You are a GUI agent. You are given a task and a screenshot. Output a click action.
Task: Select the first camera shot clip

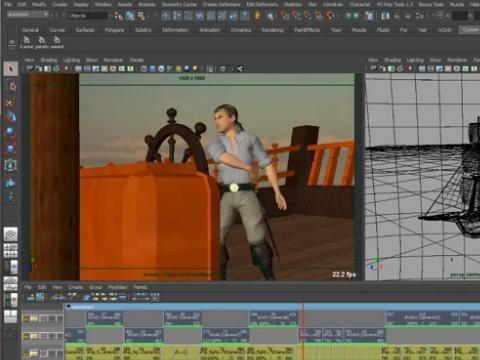point(104,318)
